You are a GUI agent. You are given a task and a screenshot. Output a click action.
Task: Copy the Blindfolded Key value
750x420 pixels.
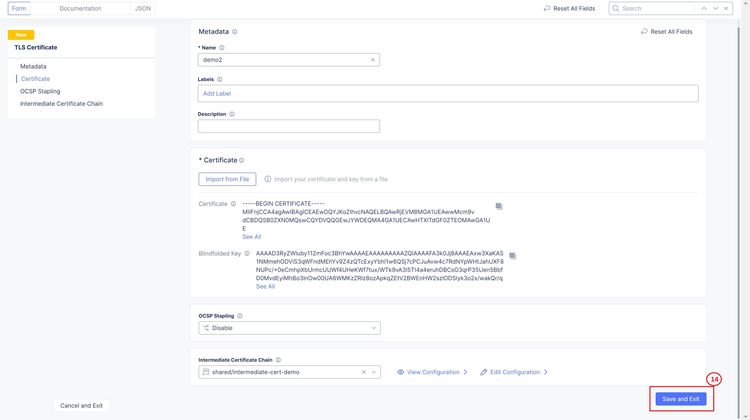499,255
